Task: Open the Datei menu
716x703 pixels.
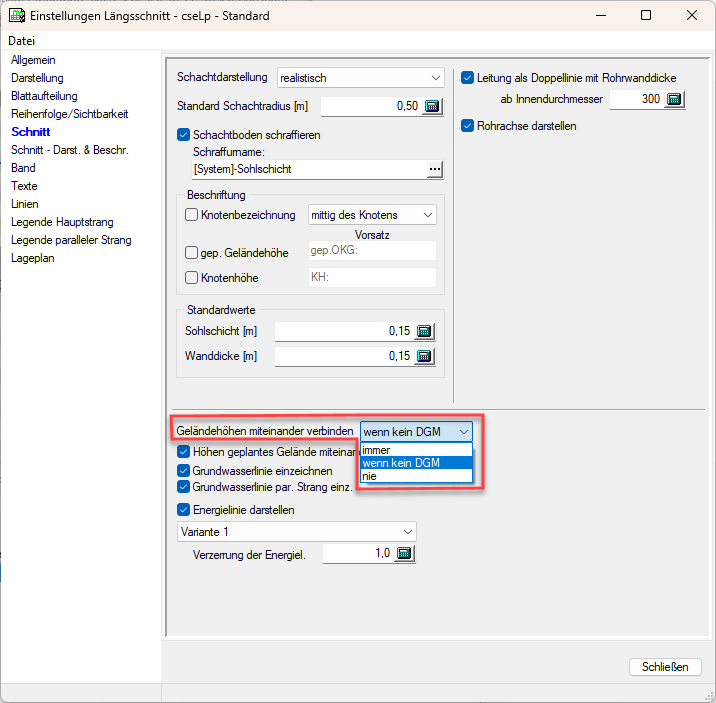Action: pyautogui.click(x=21, y=41)
